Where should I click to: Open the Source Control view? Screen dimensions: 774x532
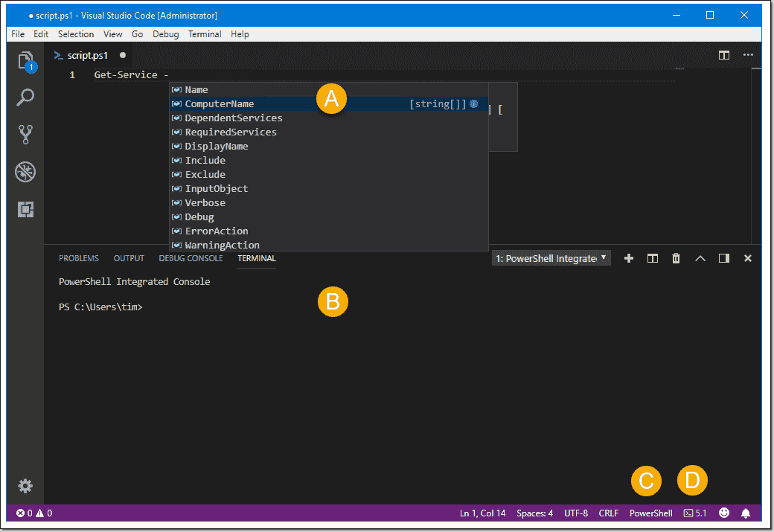[25, 134]
